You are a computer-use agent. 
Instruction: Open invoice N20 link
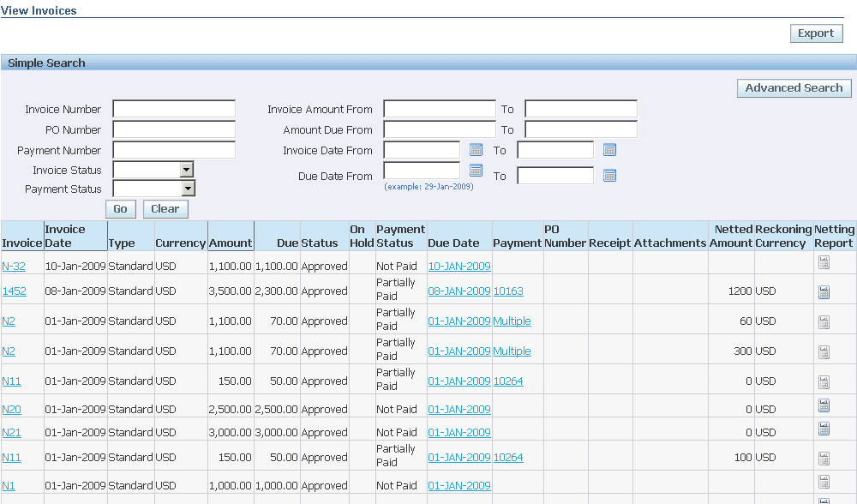[x=11, y=410]
